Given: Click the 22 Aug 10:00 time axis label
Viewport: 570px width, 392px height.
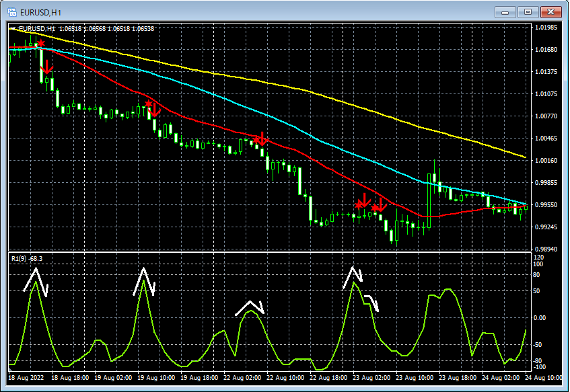Looking at the screenshot, I should [285, 377].
